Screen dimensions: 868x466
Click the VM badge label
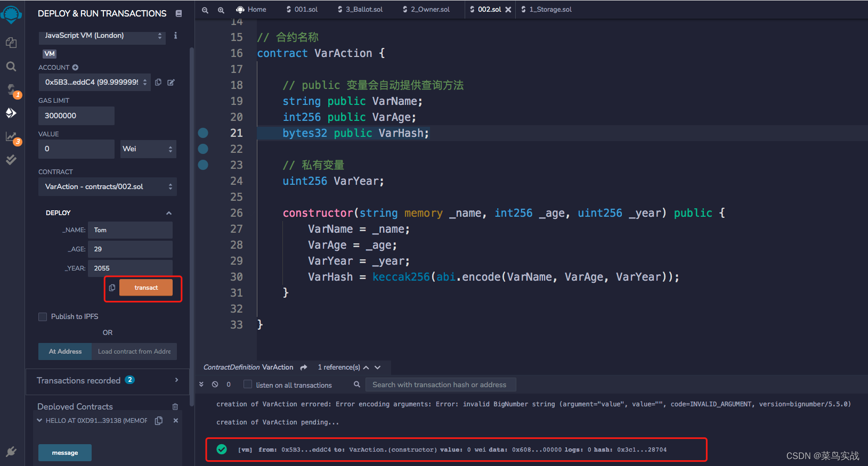pyautogui.click(x=50, y=54)
